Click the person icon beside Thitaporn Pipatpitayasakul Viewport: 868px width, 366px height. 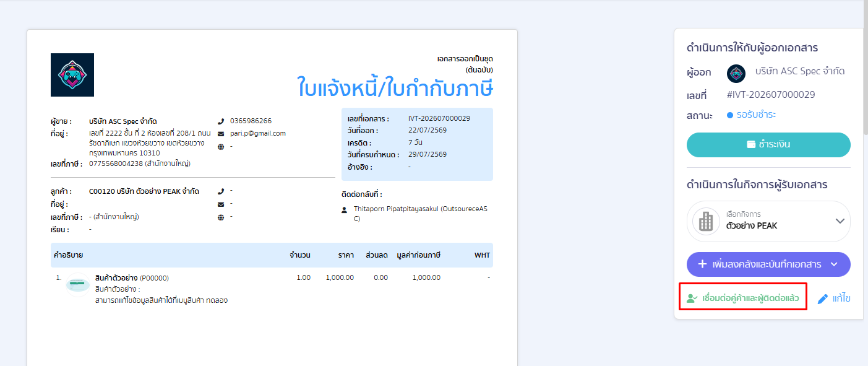345,210
